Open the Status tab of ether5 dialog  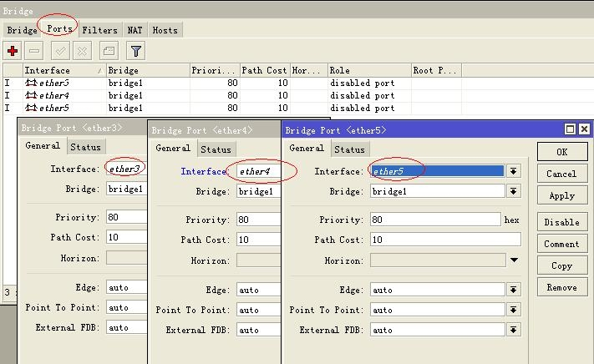[349, 149]
